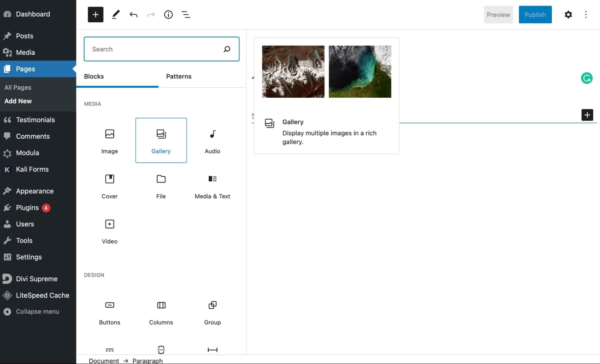Open editor settings via the gear icon
This screenshot has width=600, height=364.
[568, 14]
